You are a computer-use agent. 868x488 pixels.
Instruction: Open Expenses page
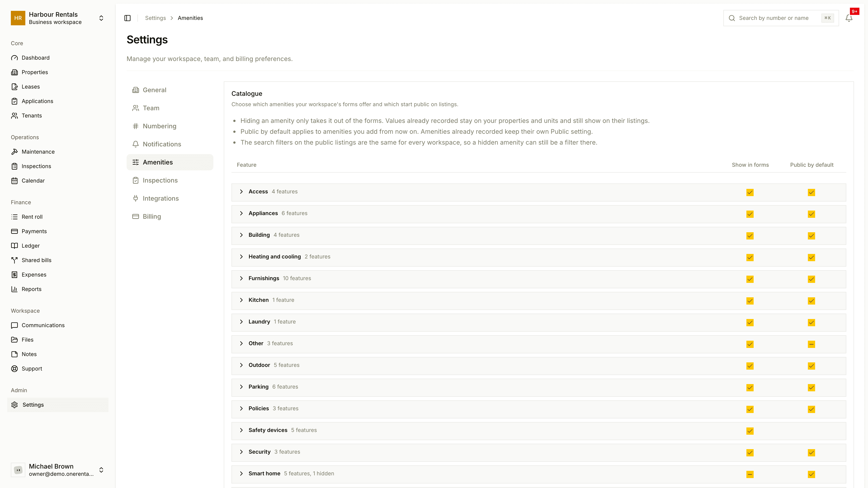point(58,275)
